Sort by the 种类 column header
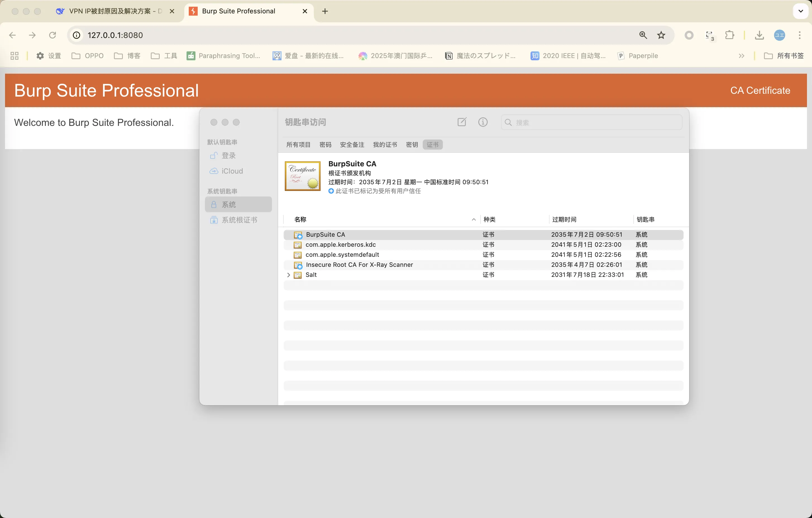Screen dimensions: 812x518 514,219
